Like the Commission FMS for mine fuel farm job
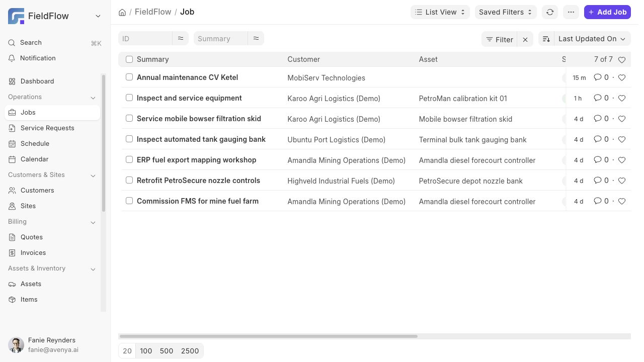The image size is (644, 362). click(x=622, y=201)
